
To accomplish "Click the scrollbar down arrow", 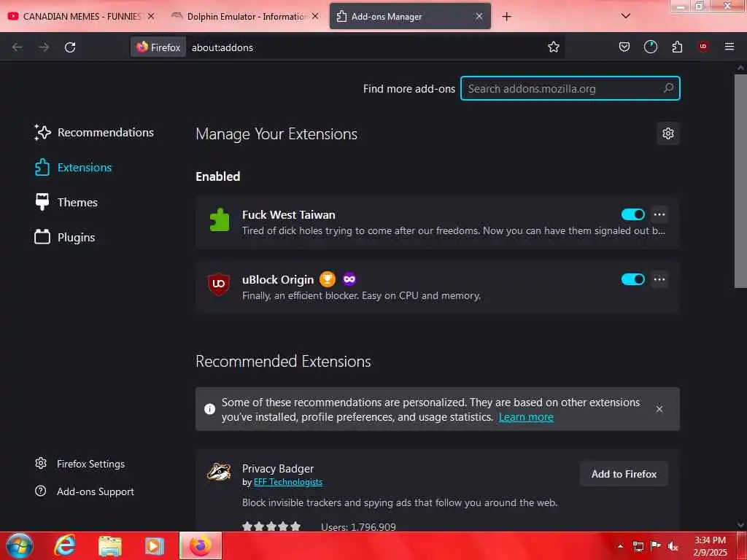I will point(740,525).
